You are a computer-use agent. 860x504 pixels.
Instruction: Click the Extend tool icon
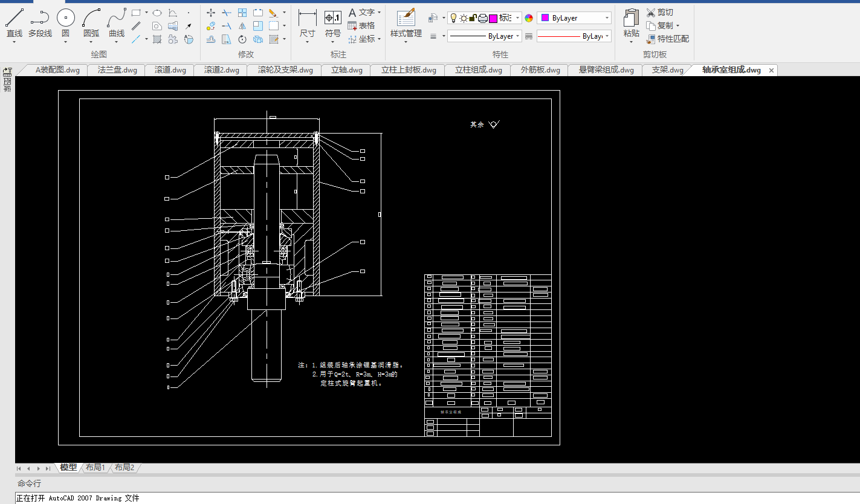(x=227, y=26)
